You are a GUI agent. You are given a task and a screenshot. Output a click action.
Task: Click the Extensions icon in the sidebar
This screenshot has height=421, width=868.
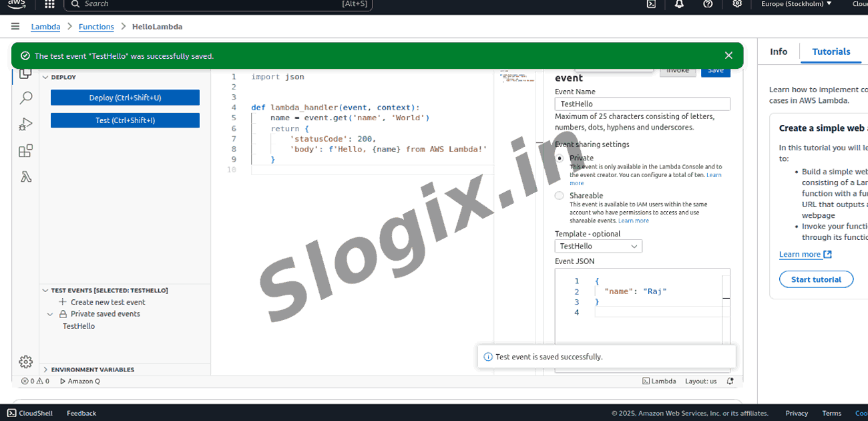click(25, 150)
